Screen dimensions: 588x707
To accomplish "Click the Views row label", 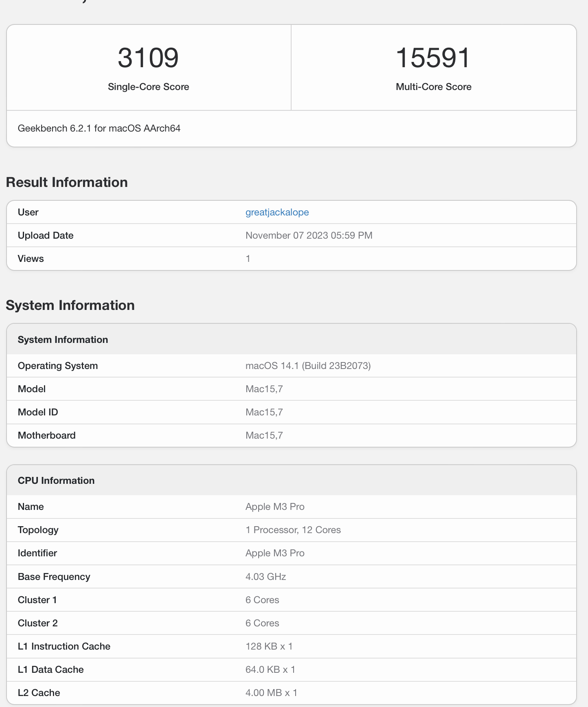I will pos(31,259).
